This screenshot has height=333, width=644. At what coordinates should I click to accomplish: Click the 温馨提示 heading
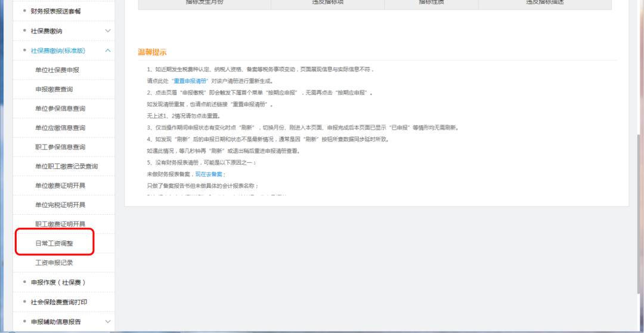pos(152,52)
